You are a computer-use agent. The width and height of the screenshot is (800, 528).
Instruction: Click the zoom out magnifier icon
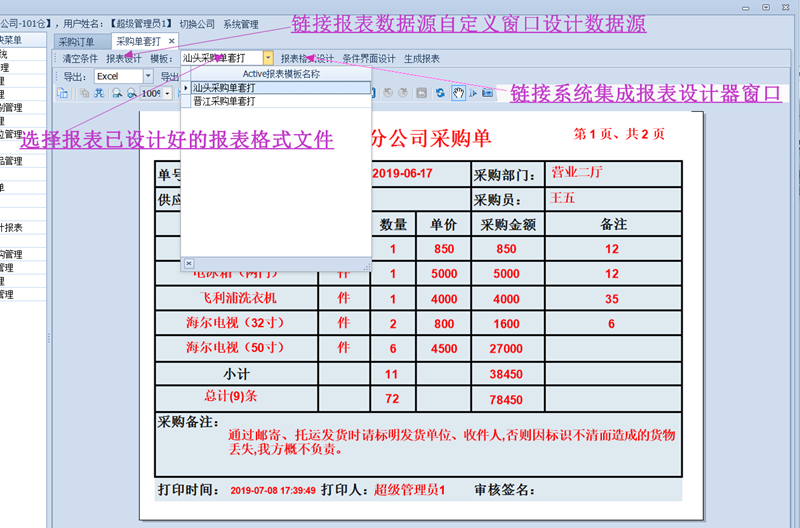coord(132,93)
